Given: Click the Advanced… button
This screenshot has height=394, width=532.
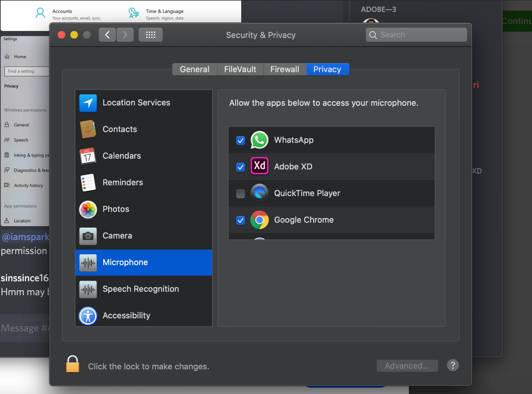Looking at the screenshot, I should pyautogui.click(x=407, y=366).
